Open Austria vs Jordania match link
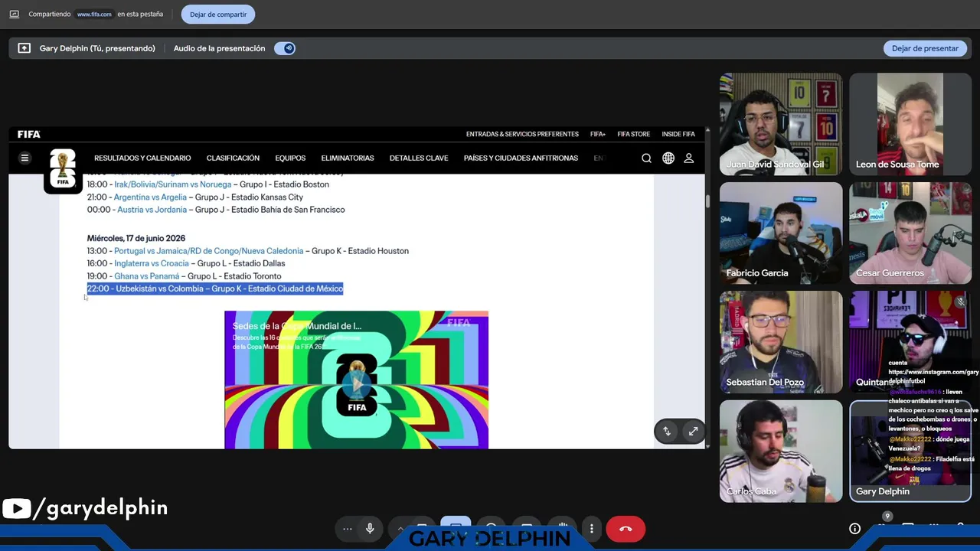The image size is (980, 551). pos(152,210)
